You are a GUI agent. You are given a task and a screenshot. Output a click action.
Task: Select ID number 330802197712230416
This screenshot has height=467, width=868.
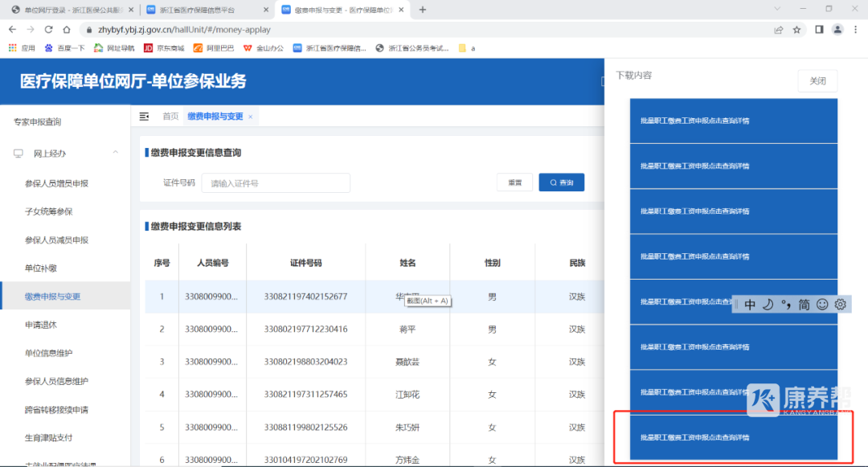305,330
